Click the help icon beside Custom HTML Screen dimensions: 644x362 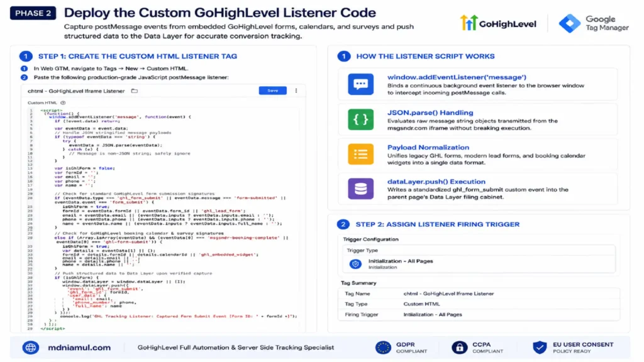[x=63, y=103]
